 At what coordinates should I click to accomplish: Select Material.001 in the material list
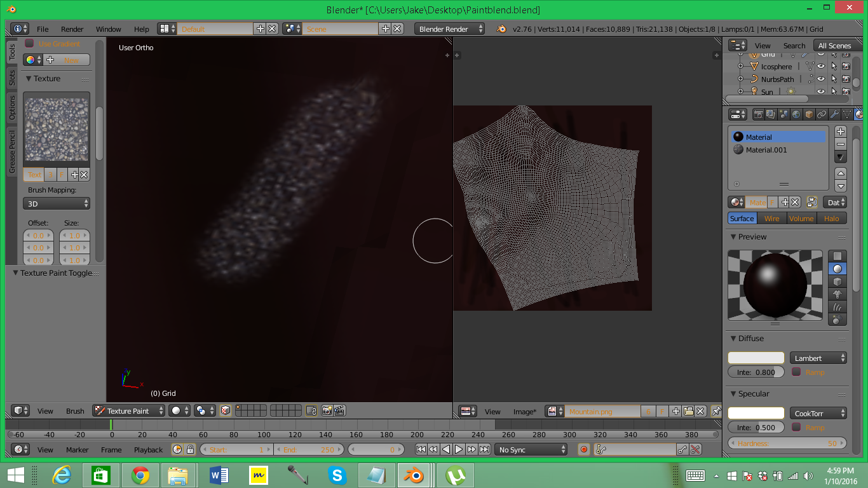pyautogui.click(x=778, y=150)
